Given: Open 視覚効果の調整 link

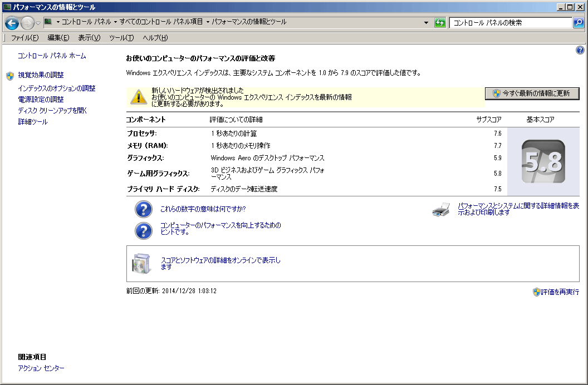Looking at the screenshot, I should tap(41, 75).
